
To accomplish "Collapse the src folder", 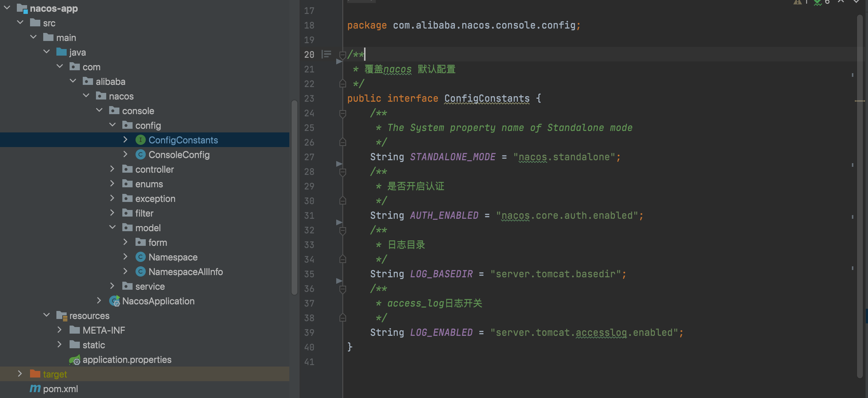I will click(x=20, y=22).
